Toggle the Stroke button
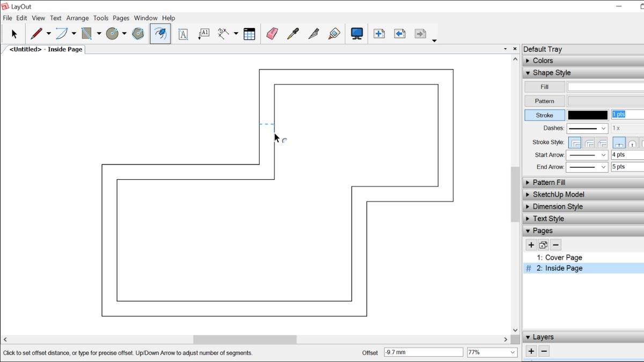644x362 pixels. click(x=545, y=115)
